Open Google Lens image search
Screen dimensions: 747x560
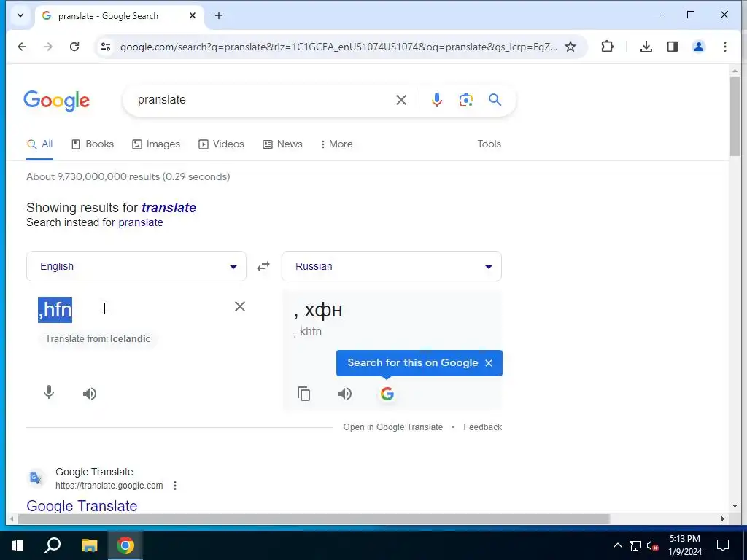pyautogui.click(x=465, y=100)
